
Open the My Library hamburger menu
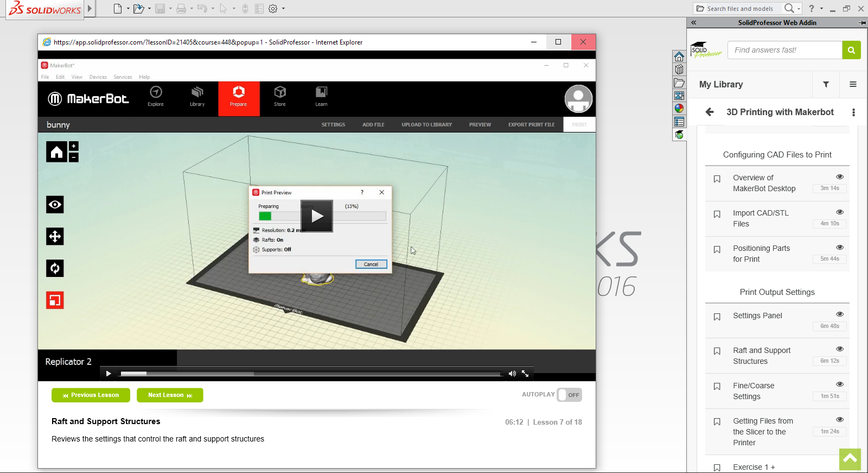[x=853, y=84]
